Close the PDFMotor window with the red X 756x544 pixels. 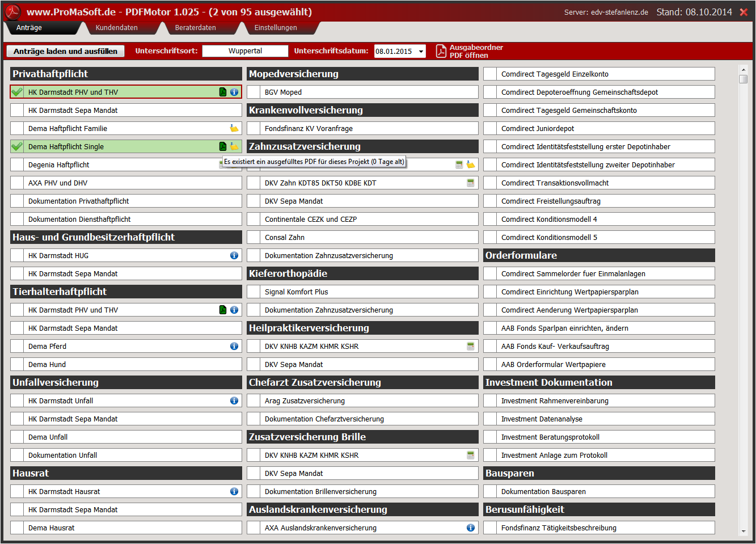[744, 12]
